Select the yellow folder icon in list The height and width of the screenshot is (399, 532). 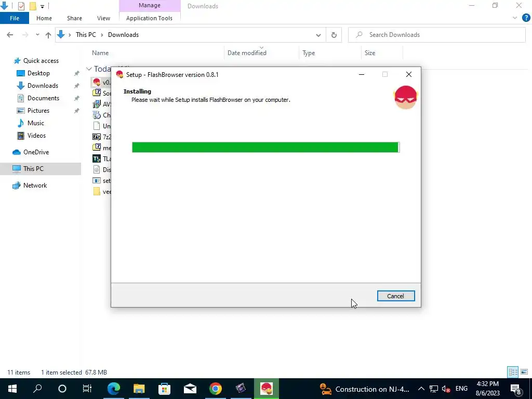point(97,191)
